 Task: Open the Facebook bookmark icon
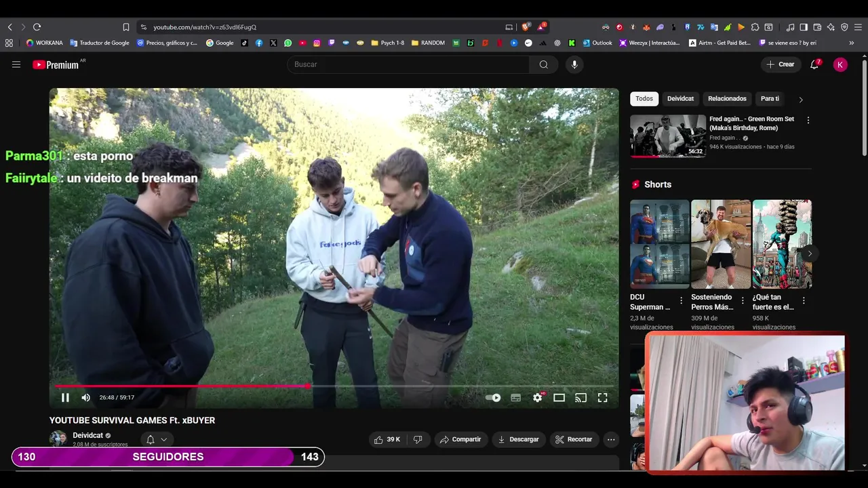259,43
